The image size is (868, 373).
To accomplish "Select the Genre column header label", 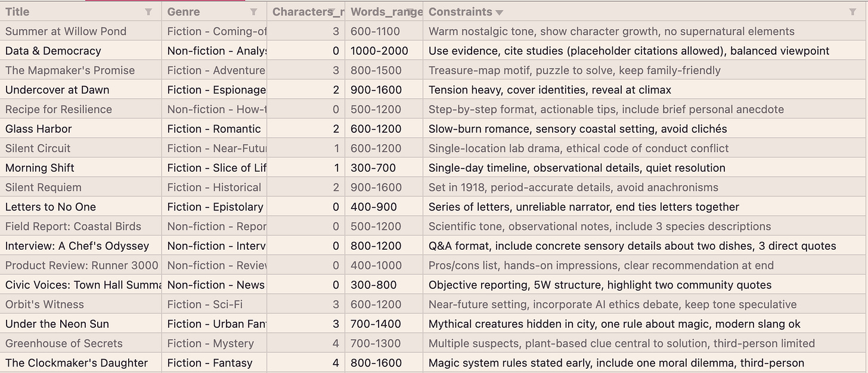I will pyautogui.click(x=184, y=12).
